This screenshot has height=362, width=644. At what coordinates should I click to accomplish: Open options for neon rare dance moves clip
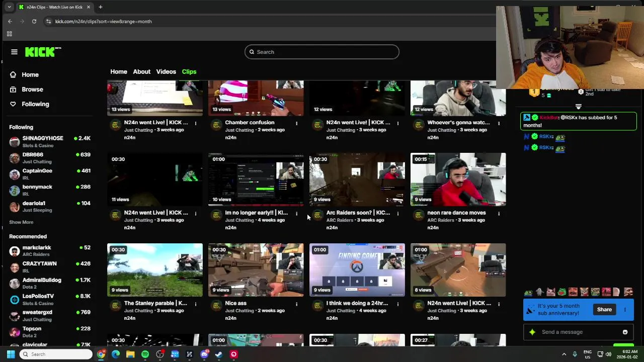pos(499,214)
